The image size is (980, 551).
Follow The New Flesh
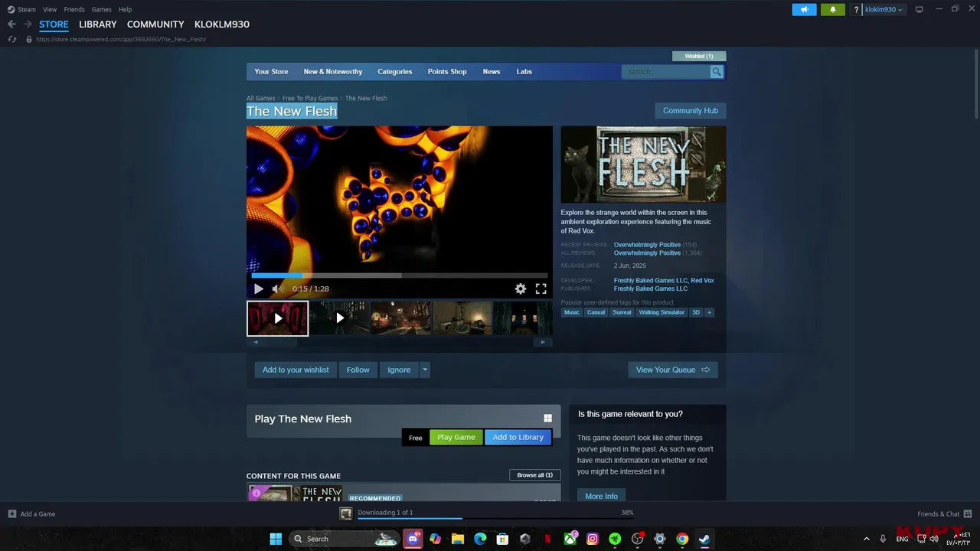pos(358,370)
